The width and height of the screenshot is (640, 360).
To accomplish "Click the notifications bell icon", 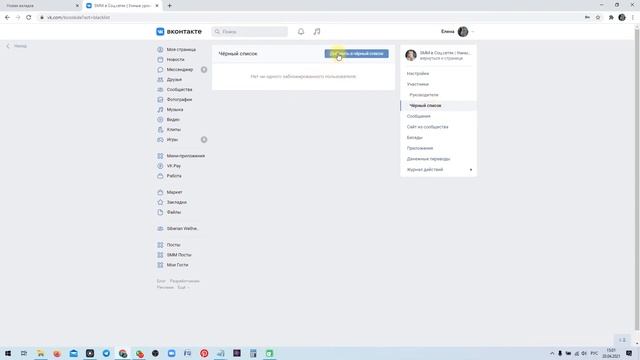I will tap(301, 31).
